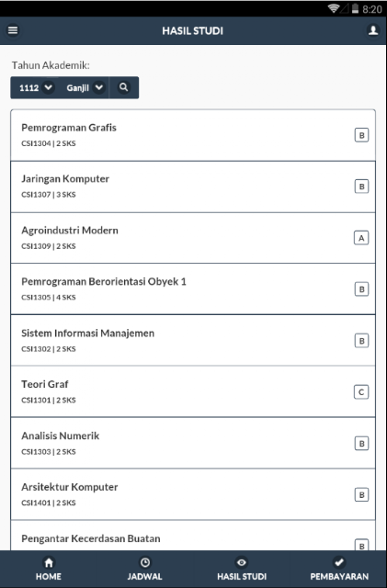Click the Wi-Fi status icon
Viewport: 387px width, 588px height.
(x=333, y=8)
